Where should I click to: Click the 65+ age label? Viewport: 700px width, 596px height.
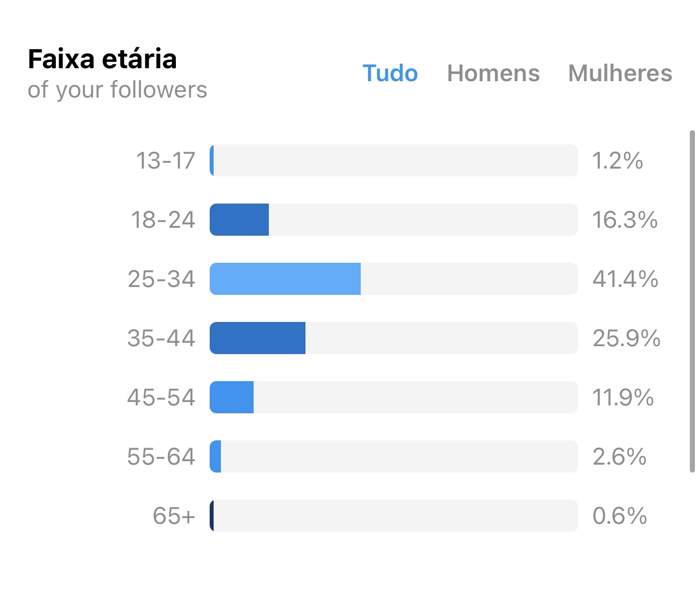pyautogui.click(x=174, y=515)
